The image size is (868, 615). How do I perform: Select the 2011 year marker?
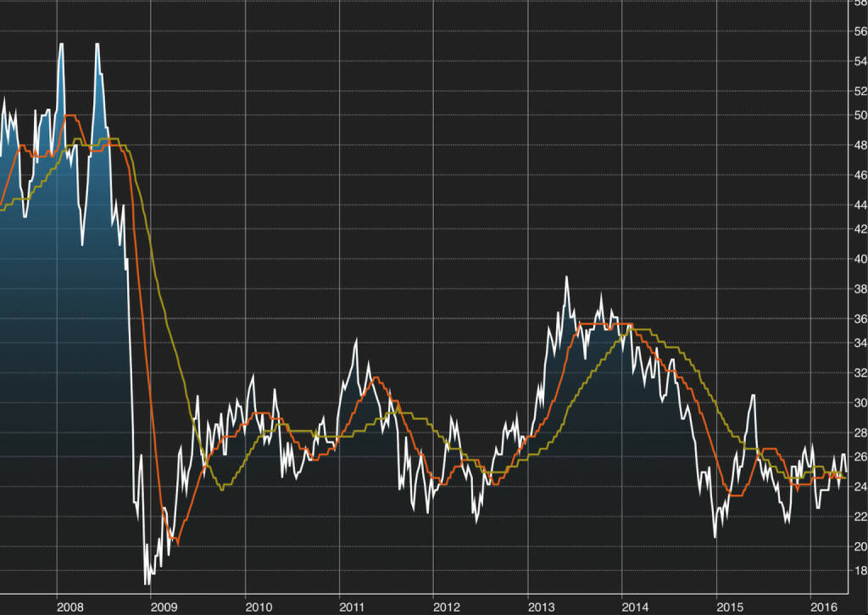click(x=352, y=607)
